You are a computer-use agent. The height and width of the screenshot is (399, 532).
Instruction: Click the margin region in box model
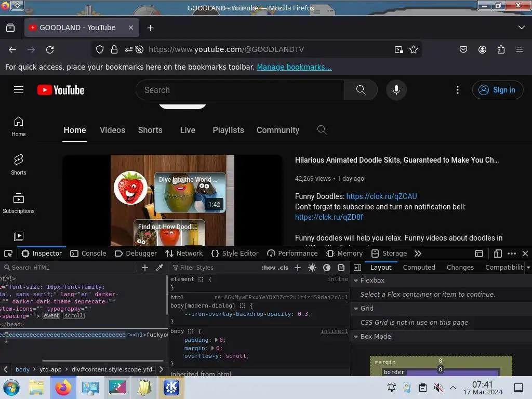click(x=385, y=362)
